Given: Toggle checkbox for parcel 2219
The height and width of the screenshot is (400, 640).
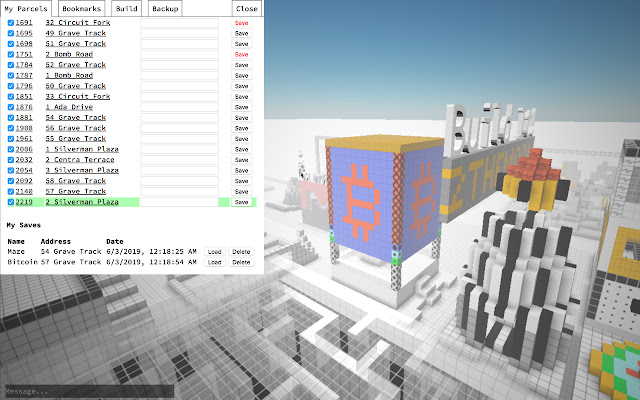Looking at the screenshot, I should (x=11, y=202).
